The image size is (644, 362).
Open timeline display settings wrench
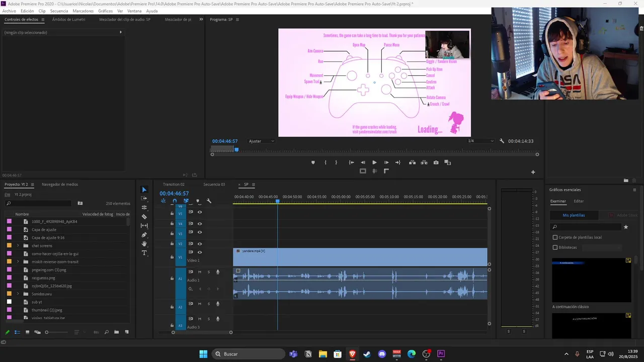tap(209, 201)
